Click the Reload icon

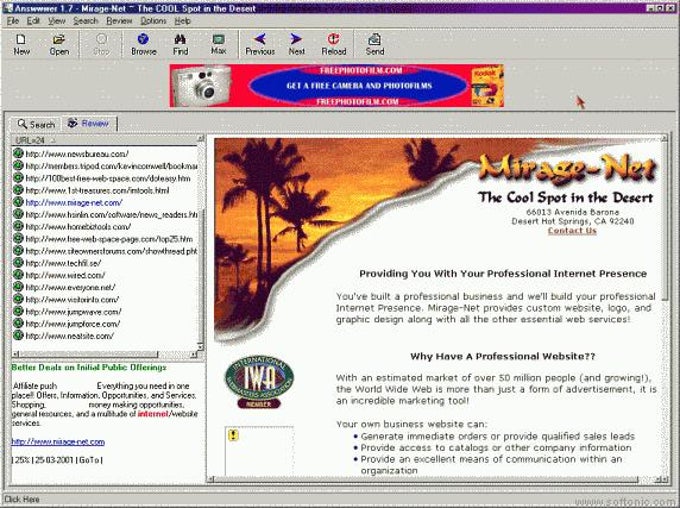pos(333,39)
